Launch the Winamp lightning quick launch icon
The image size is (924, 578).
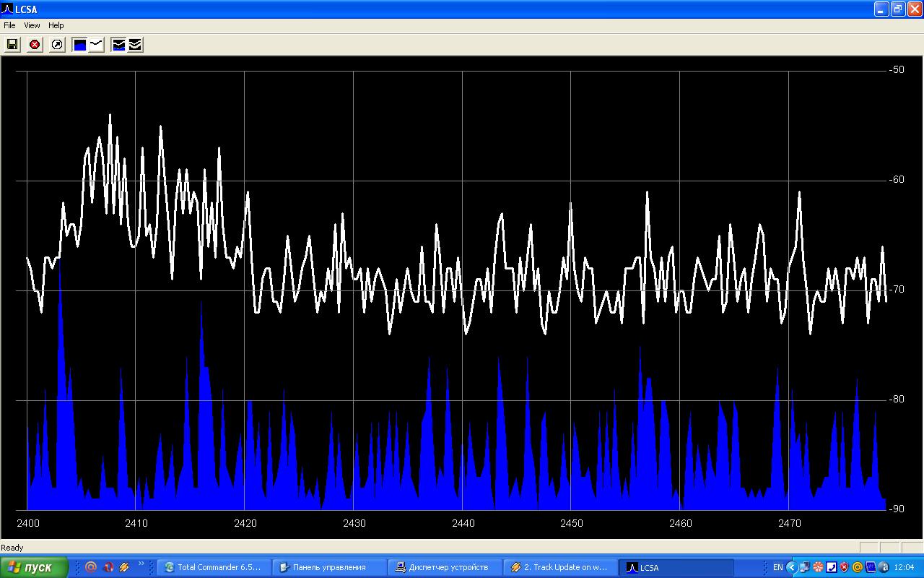(x=124, y=567)
